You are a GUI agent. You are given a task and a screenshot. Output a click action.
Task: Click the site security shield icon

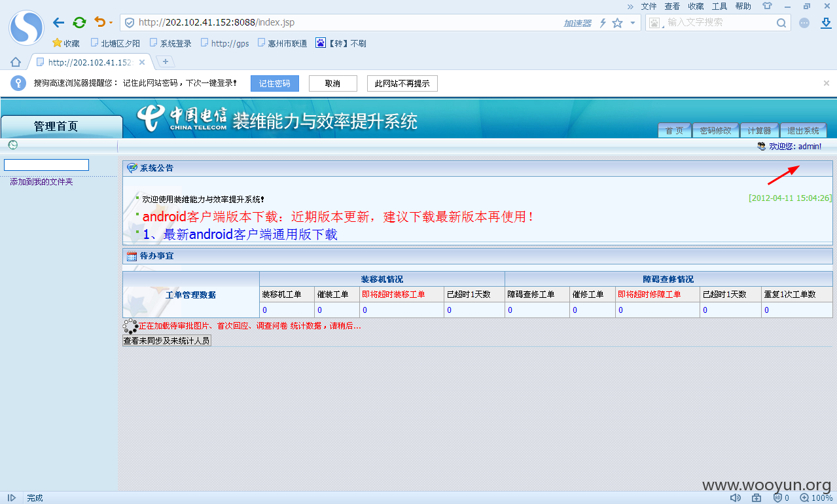pyautogui.click(x=130, y=23)
